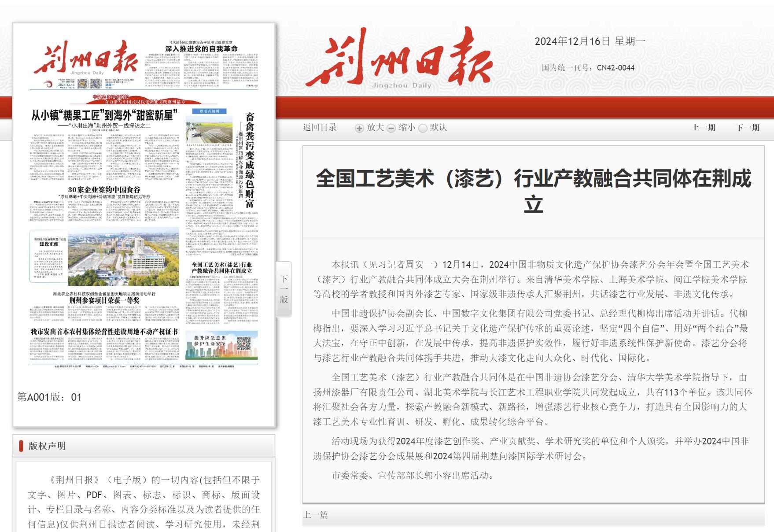This screenshot has width=774, height=532.
Task: Open the previous article via 上一篇
Action: coord(315,515)
